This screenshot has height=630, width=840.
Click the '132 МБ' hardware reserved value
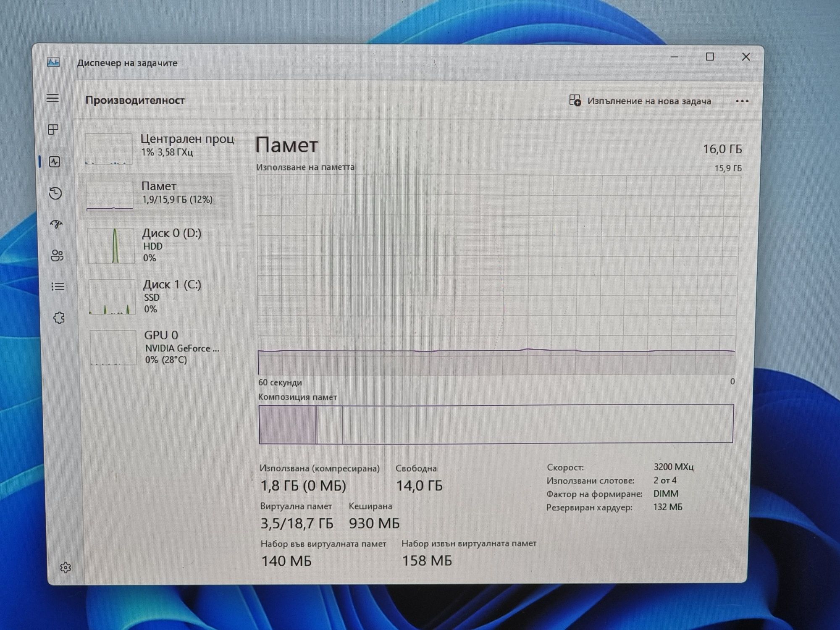tap(668, 507)
